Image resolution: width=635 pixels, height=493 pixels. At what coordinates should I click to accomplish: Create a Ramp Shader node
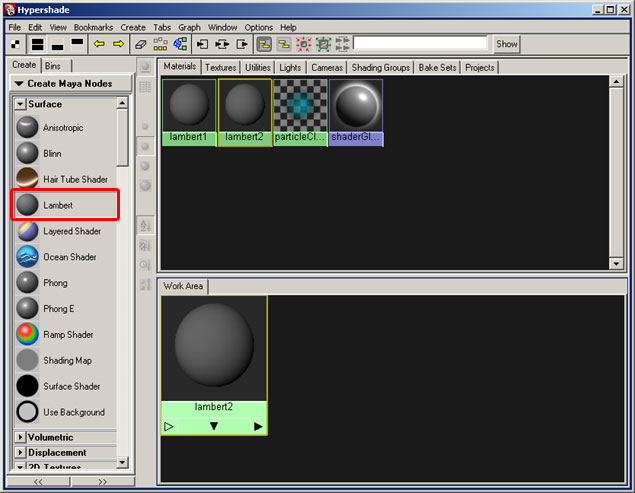pyautogui.click(x=28, y=334)
